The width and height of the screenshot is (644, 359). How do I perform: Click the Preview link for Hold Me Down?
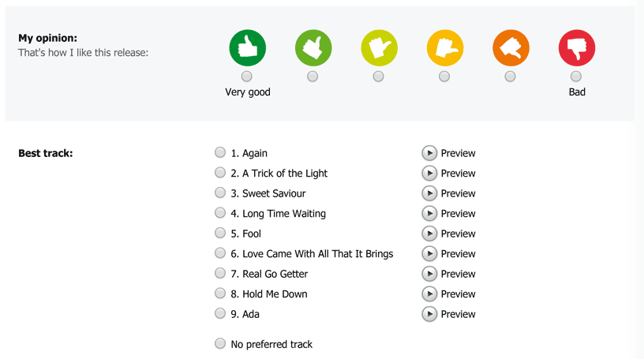[x=458, y=294]
